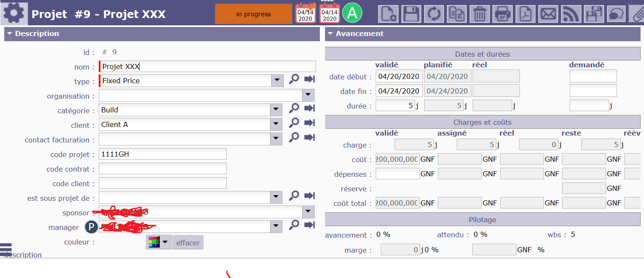Click the in progress status button
This screenshot has height=278, width=644.
pos(253,14)
